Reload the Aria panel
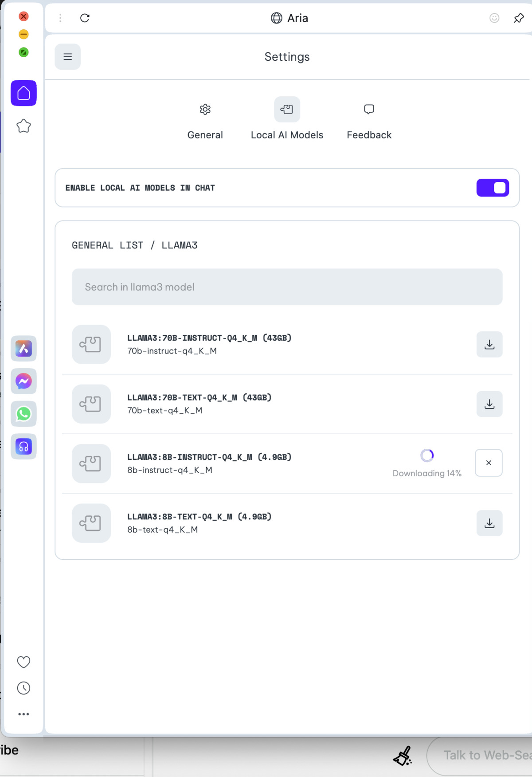 click(x=85, y=18)
